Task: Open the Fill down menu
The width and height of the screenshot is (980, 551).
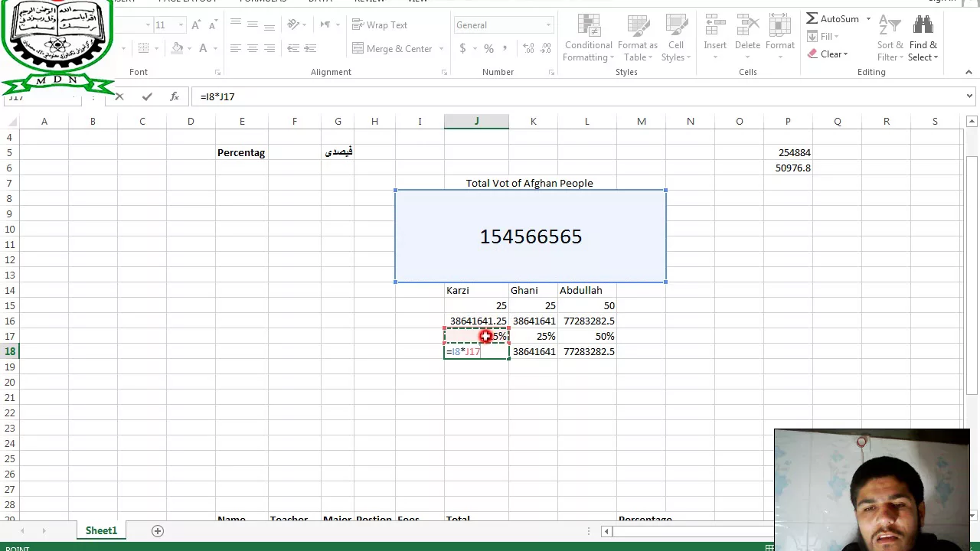Action: tap(822, 37)
